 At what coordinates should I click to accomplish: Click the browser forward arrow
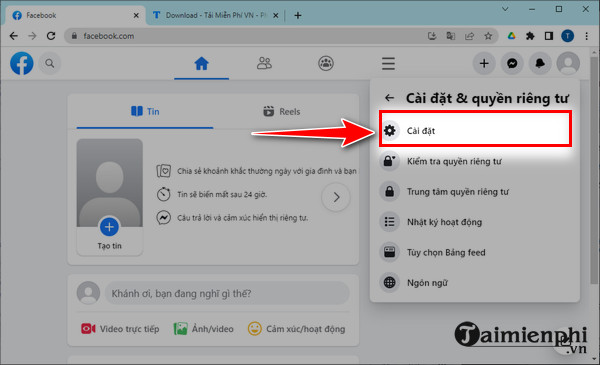33,36
